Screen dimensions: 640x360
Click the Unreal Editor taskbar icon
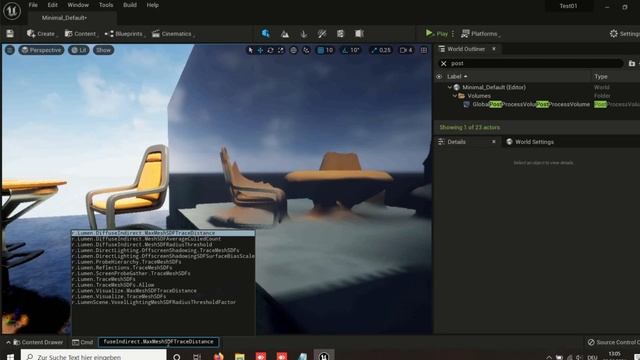(x=324, y=356)
